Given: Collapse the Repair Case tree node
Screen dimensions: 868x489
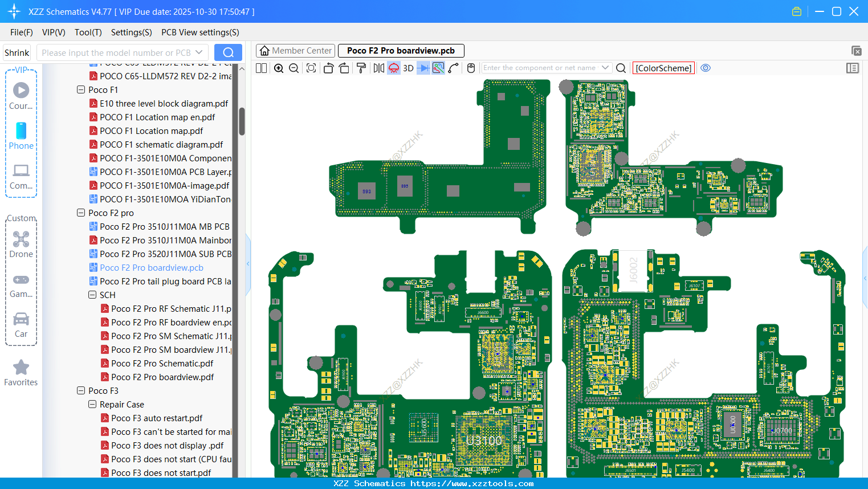Looking at the screenshot, I should pos(92,405).
